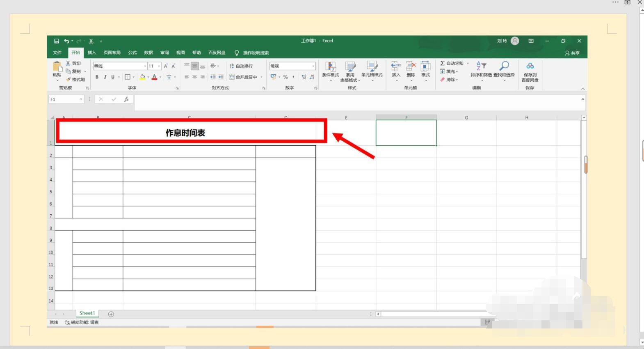Click the Tell Me search (操作说明搜索)
The image size is (644, 349).
251,53
